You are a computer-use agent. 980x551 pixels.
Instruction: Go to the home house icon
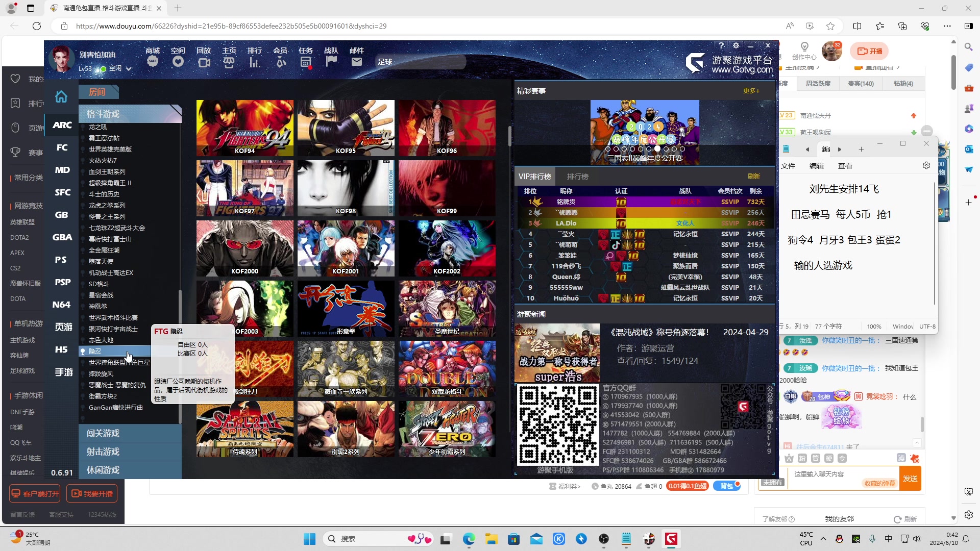tap(61, 96)
